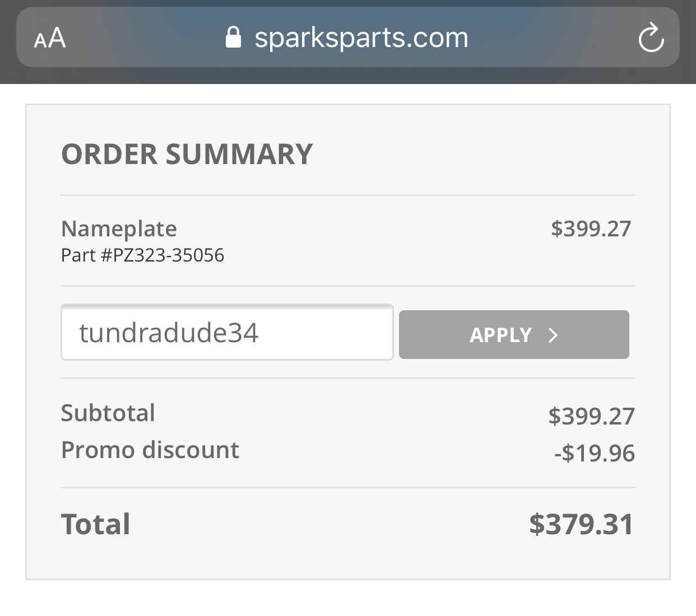The image size is (696, 616).
Task: Select the Total label
Action: (96, 525)
